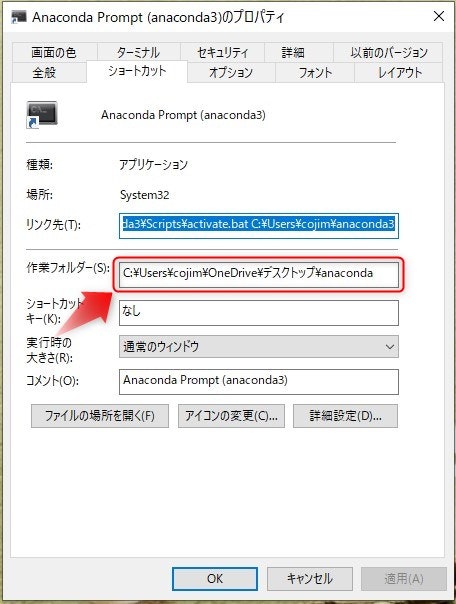
Task: Expand the 実行時の大きさ dropdown
Action: point(259,347)
